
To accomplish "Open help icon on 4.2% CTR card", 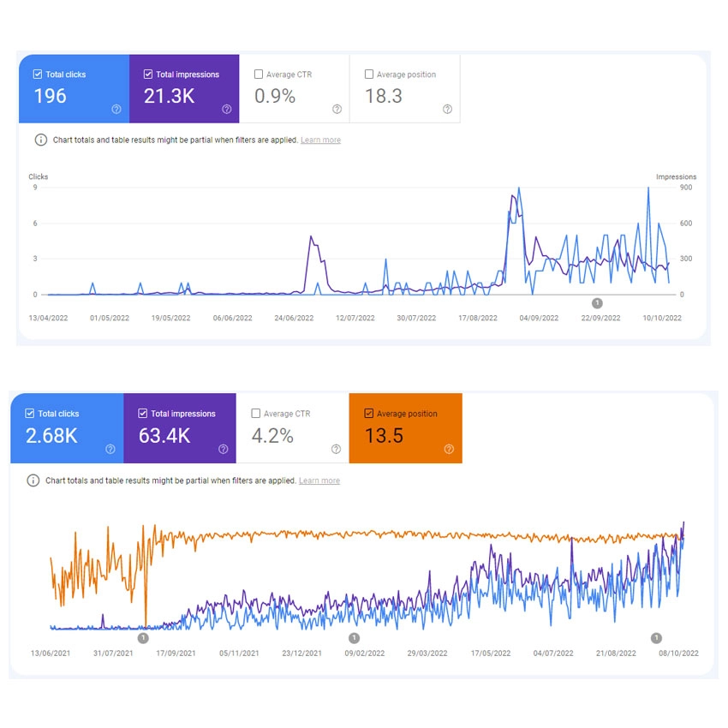I will click(x=336, y=449).
